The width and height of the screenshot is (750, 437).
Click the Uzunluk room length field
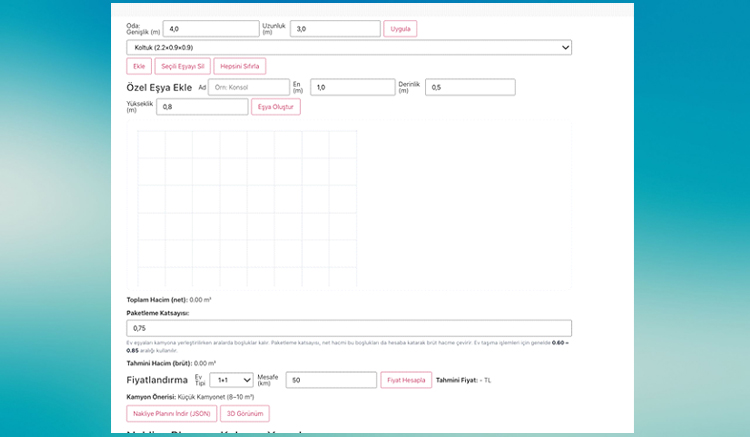pos(335,29)
